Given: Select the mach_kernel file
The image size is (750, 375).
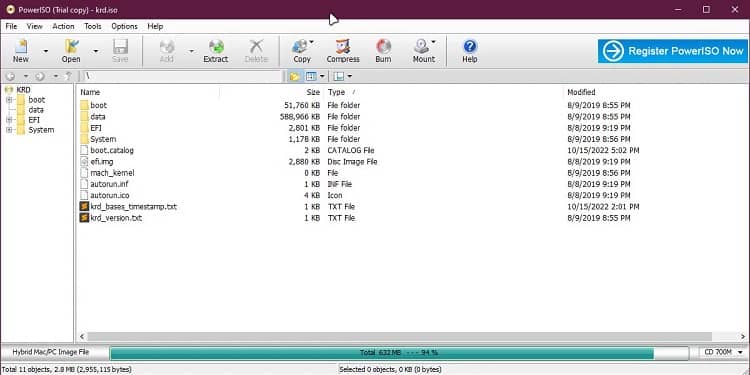Looking at the screenshot, I should [112, 173].
